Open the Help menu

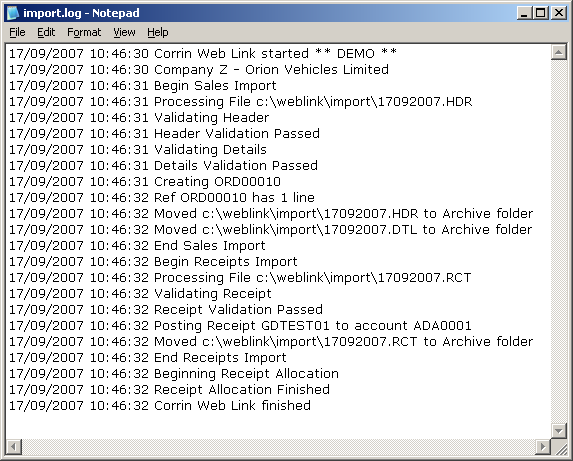158,33
